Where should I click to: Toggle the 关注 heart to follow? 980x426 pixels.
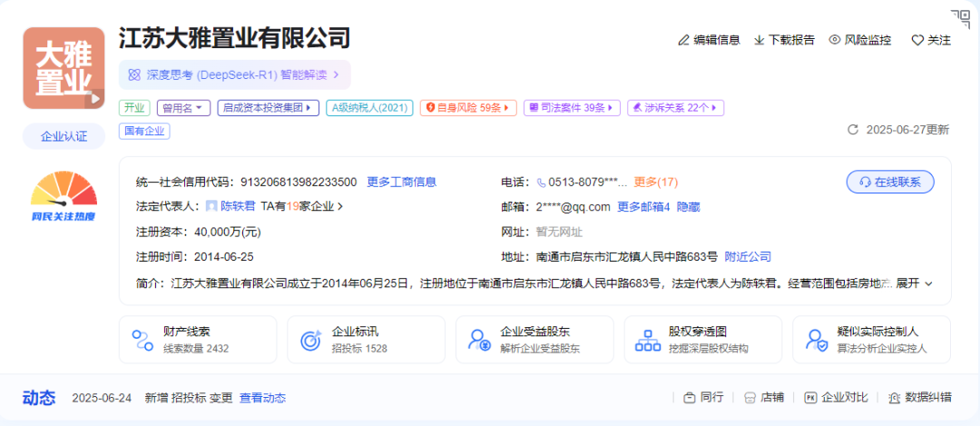(x=931, y=40)
